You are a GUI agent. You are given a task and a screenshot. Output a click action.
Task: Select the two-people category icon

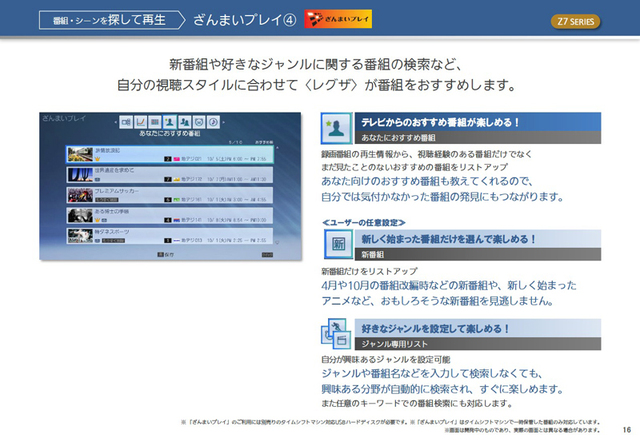click(184, 122)
